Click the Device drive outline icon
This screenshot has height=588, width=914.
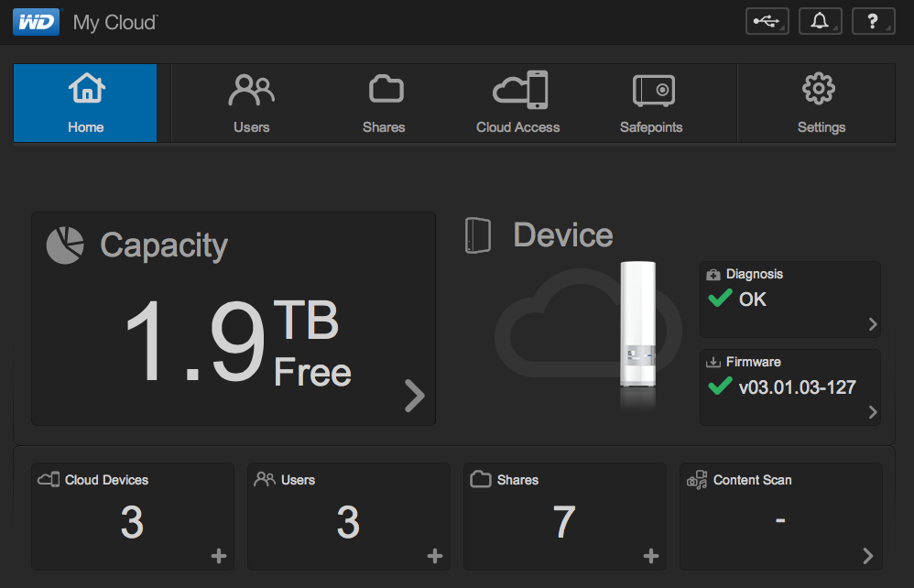click(478, 235)
